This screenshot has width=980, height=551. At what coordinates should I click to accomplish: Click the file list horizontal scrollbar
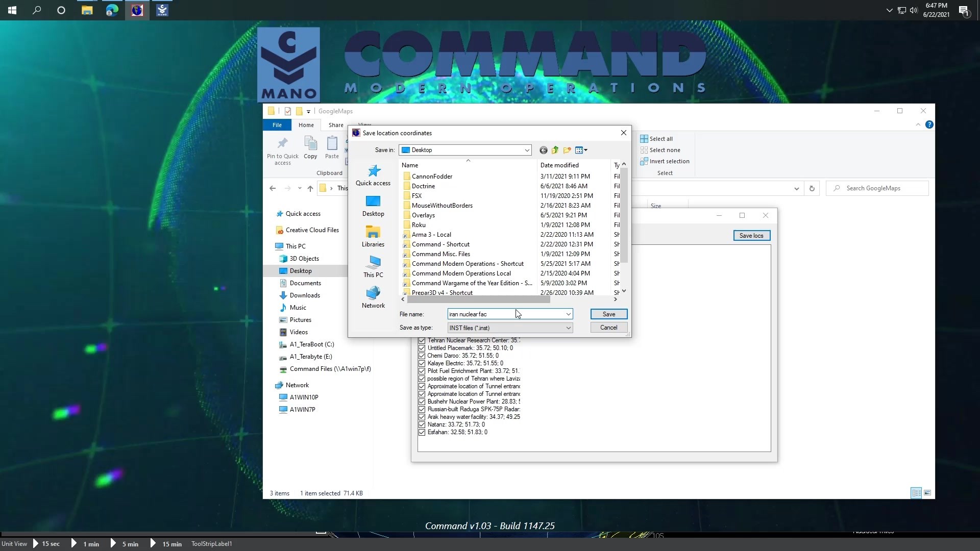pyautogui.click(x=478, y=299)
